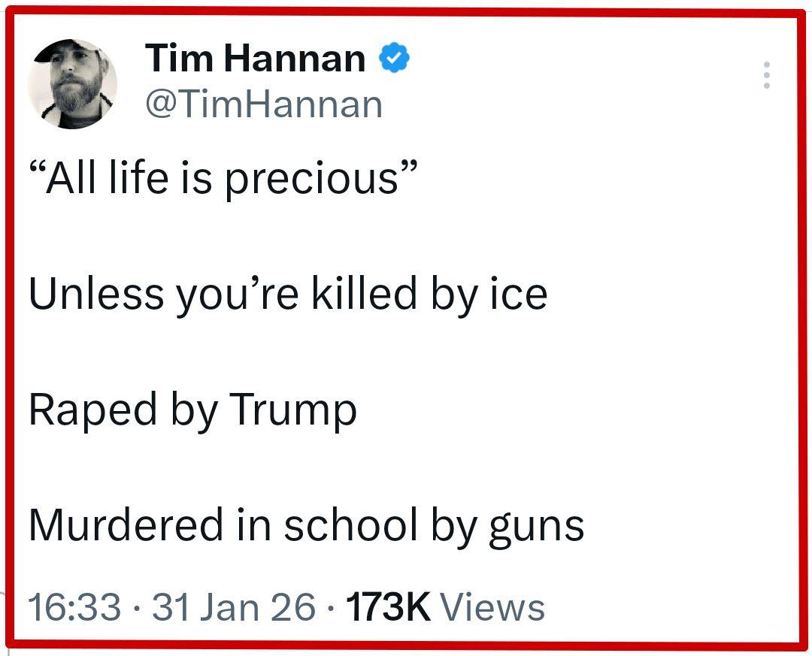Click the Tim Hannan display name
The image size is (812, 656).
tap(255, 58)
